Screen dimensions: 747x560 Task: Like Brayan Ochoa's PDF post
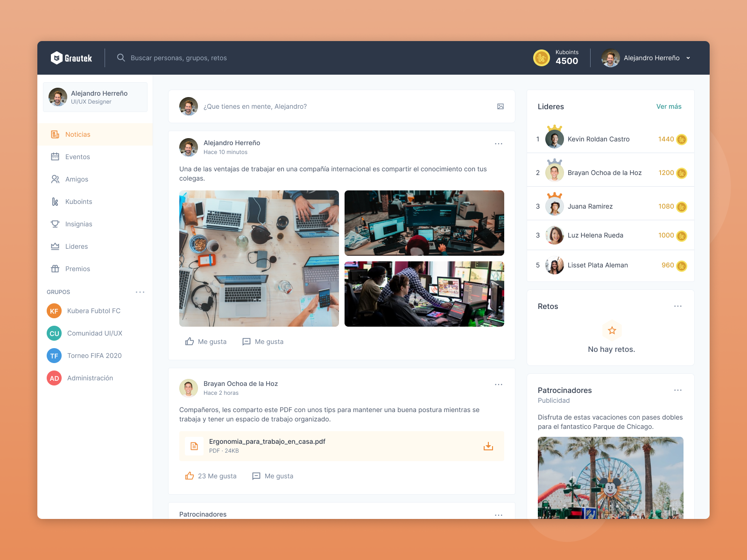(x=210, y=476)
